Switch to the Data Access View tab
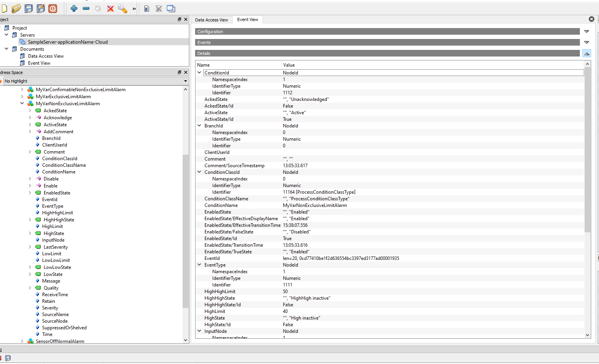The image size is (599, 364). [212, 19]
